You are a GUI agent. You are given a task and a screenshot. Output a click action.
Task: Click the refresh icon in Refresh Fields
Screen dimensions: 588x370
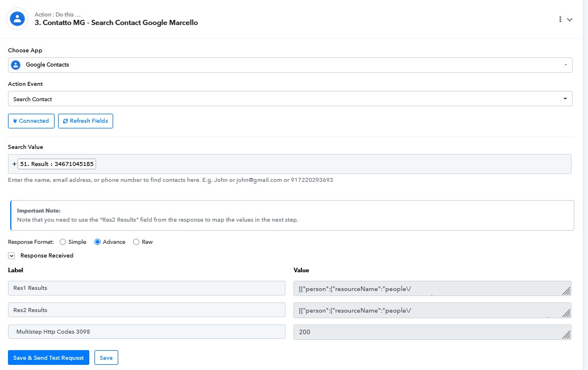[65, 121]
